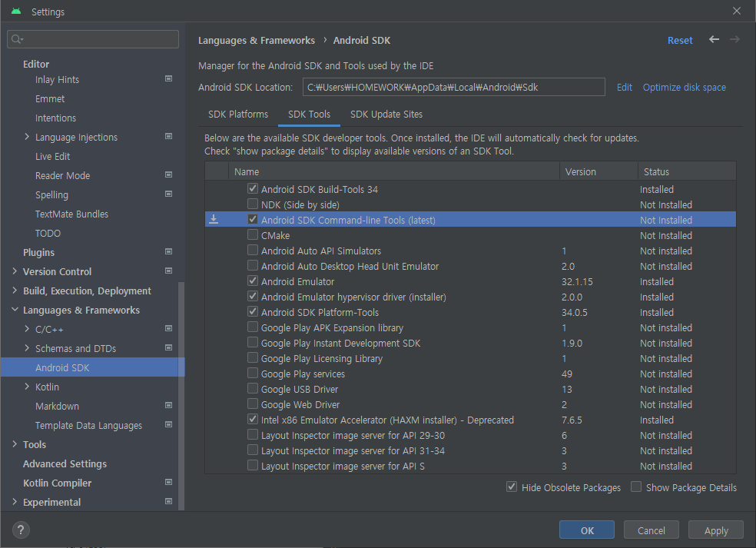Click the Apply button
The image size is (756, 548).
[x=716, y=530]
